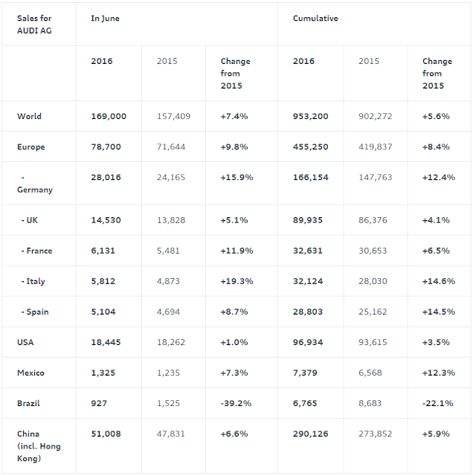473x476 pixels.
Task: Click China (incl. Hong Kong) row label
Action: pyautogui.click(x=39, y=446)
